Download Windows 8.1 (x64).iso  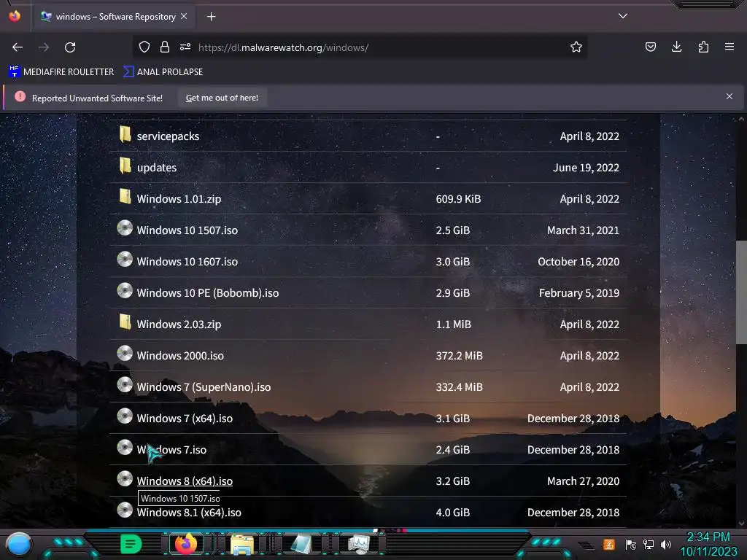click(x=189, y=513)
